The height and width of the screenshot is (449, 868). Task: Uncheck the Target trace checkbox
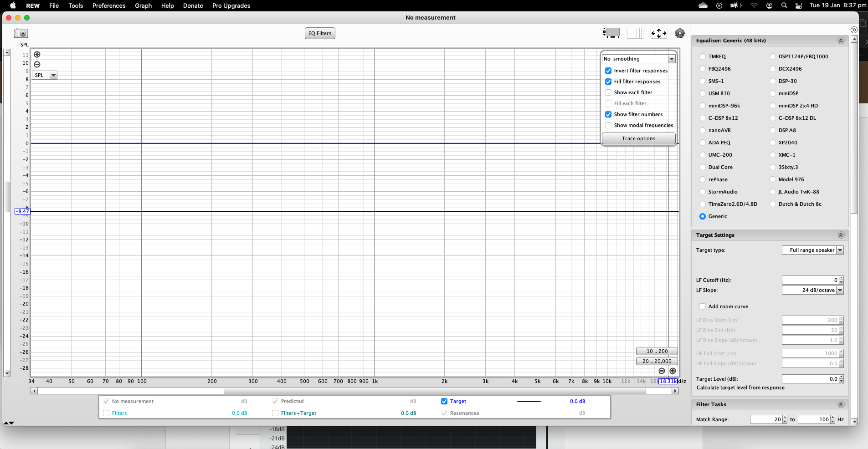(x=444, y=401)
